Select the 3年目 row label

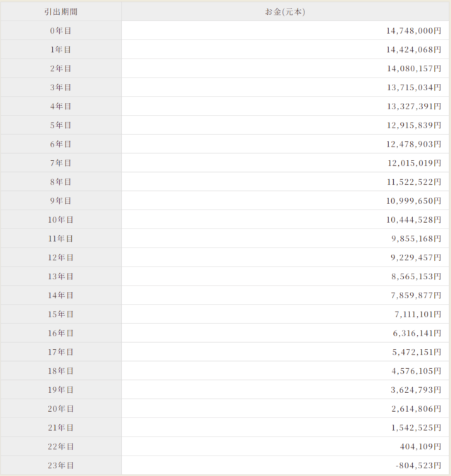(x=61, y=87)
